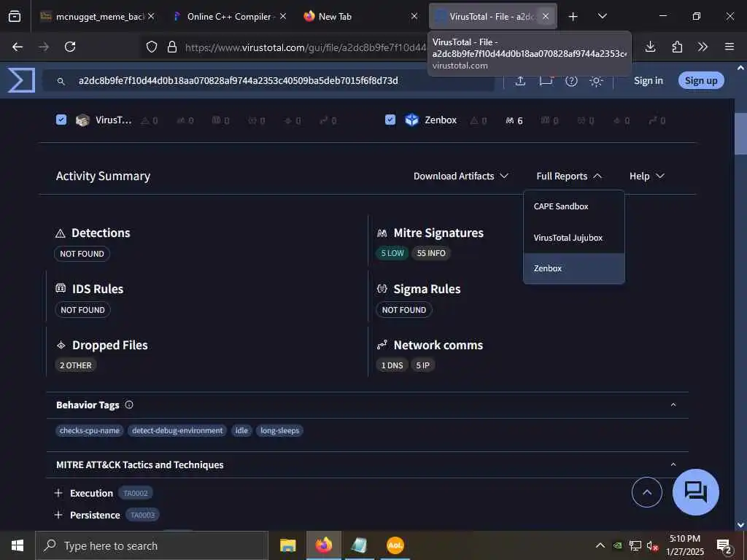
Task: Open the extensions puzzle icon
Action: click(677, 47)
